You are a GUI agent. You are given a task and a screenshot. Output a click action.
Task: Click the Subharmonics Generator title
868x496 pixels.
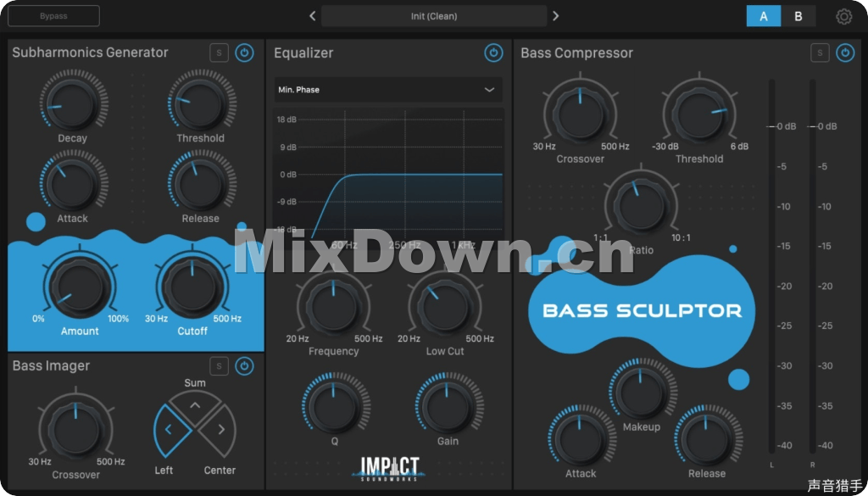click(90, 53)
